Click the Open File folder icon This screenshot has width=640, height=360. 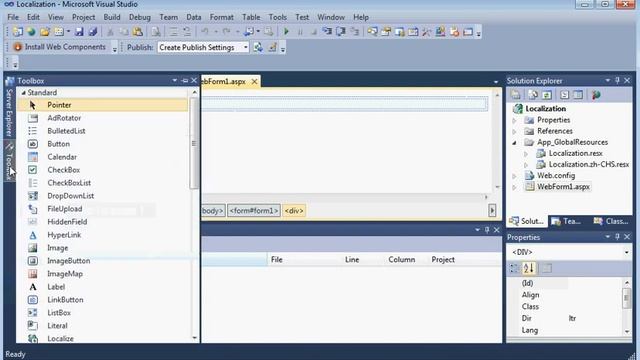tap(45, 32)
